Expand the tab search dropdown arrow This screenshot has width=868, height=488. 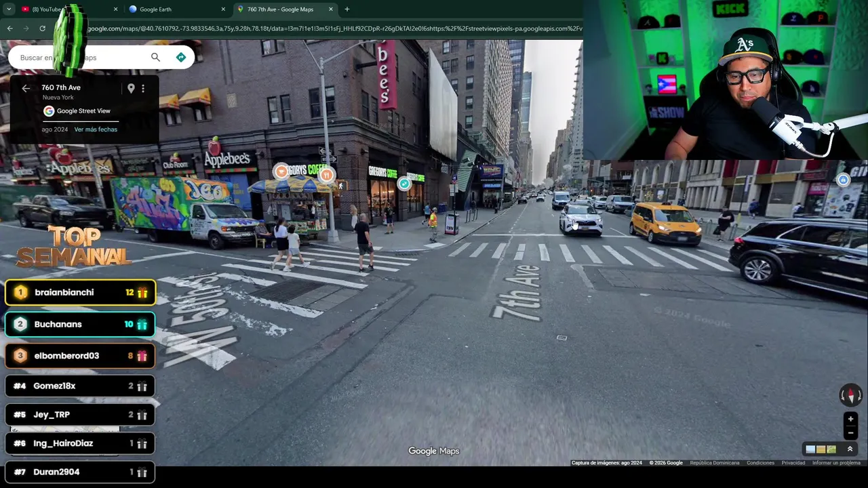9,9
